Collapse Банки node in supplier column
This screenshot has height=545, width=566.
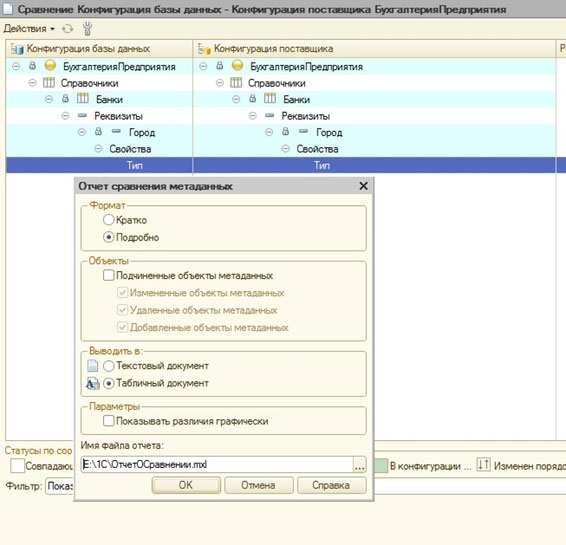point(236,99)
